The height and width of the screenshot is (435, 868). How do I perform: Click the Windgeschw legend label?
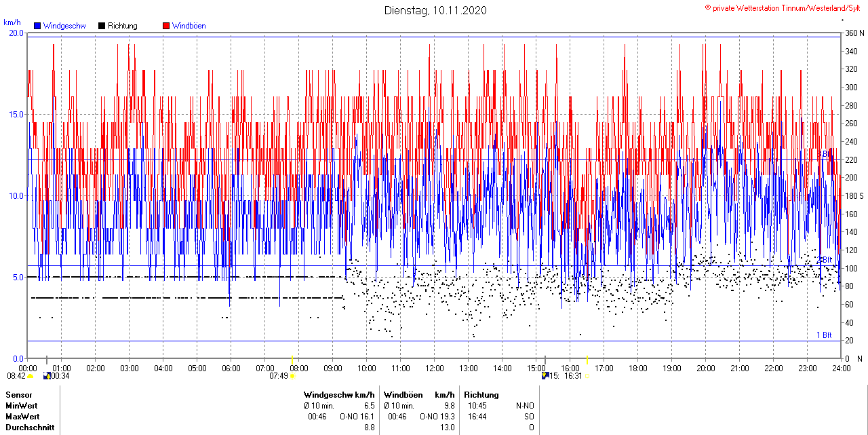click(x=64, y=26)
